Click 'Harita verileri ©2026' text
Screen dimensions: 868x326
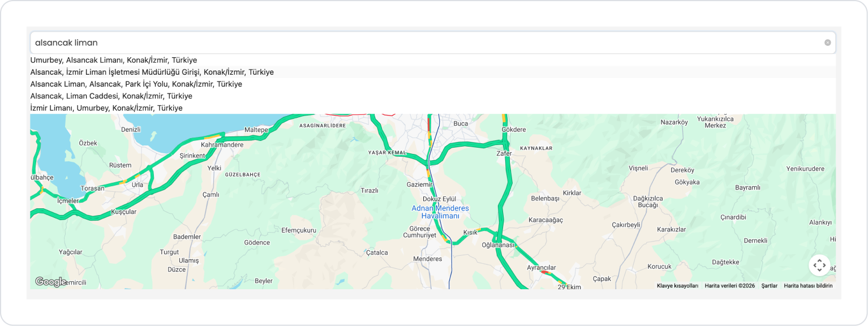pos(729,286)
